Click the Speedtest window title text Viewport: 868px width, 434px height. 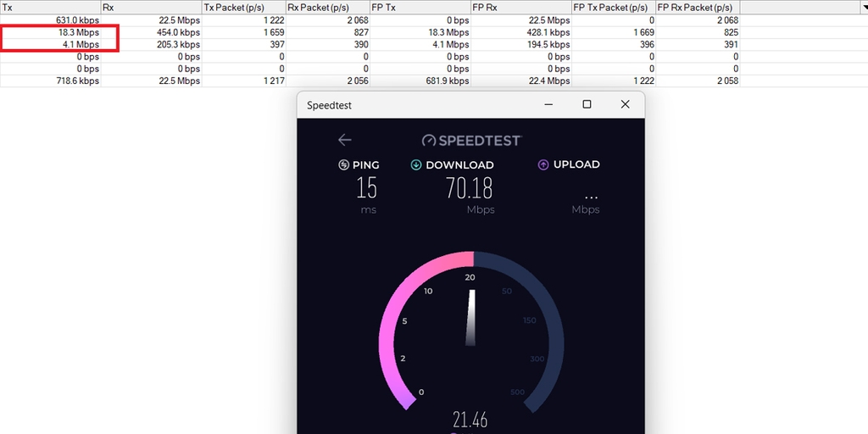pyautogui.click(x=330, y=105)
